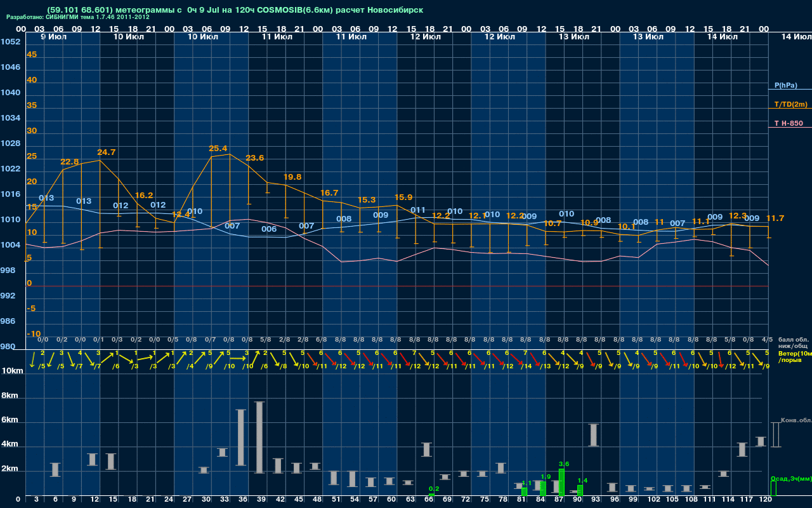The width and height of the screenshot is (812, 508).
Task: Click the grey cloud bar at hour 36
Action: 240,438
